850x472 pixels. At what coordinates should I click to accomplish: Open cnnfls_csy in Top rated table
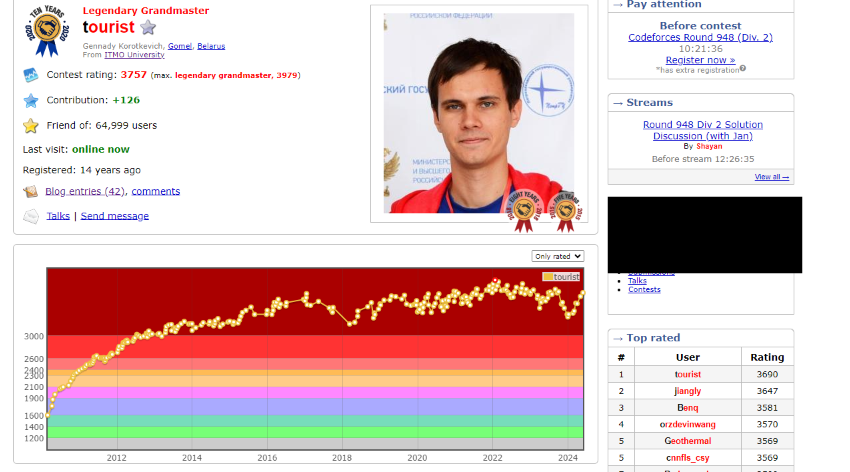(x=687, y=458)
